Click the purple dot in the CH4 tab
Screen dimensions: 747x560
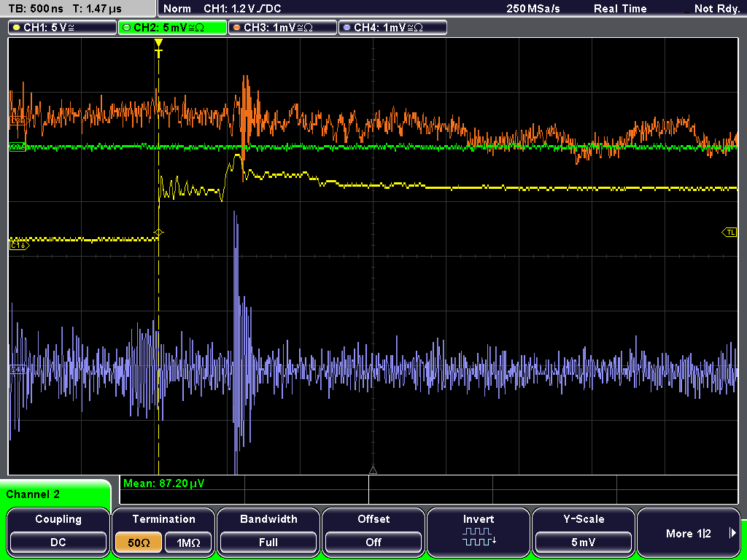click(347, 28)
